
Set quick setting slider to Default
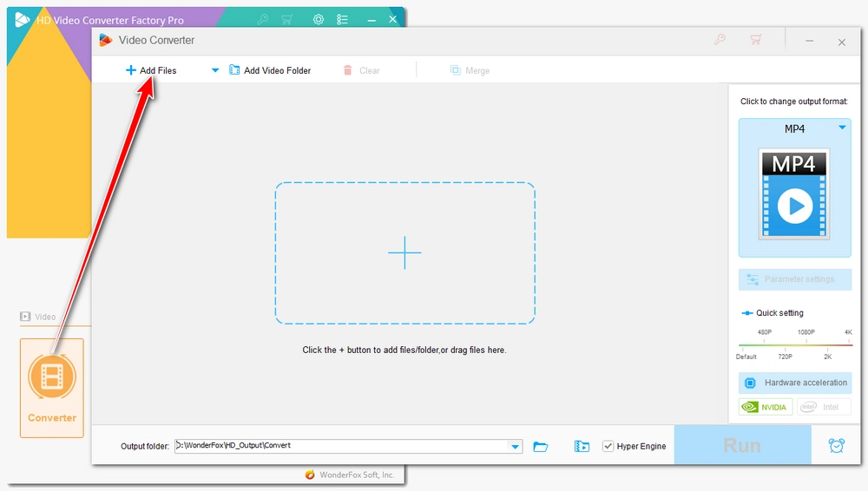point(746,357)
